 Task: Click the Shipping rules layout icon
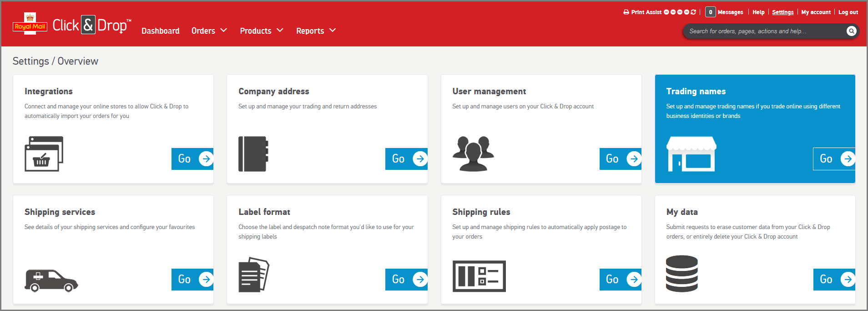click(x=479, y=276)
